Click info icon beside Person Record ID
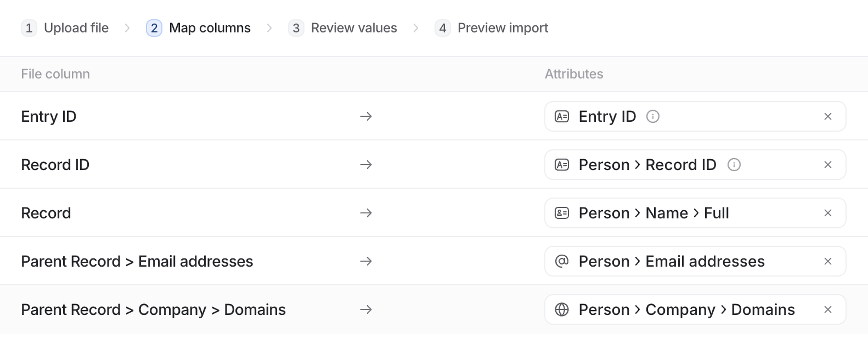The image size is (868, 338). [x=734, y=165]
